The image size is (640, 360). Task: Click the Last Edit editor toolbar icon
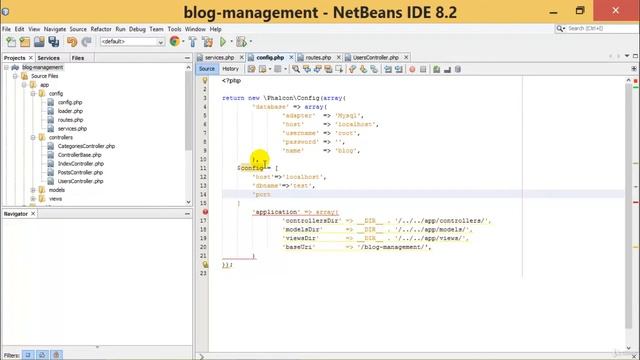[251, 69]
